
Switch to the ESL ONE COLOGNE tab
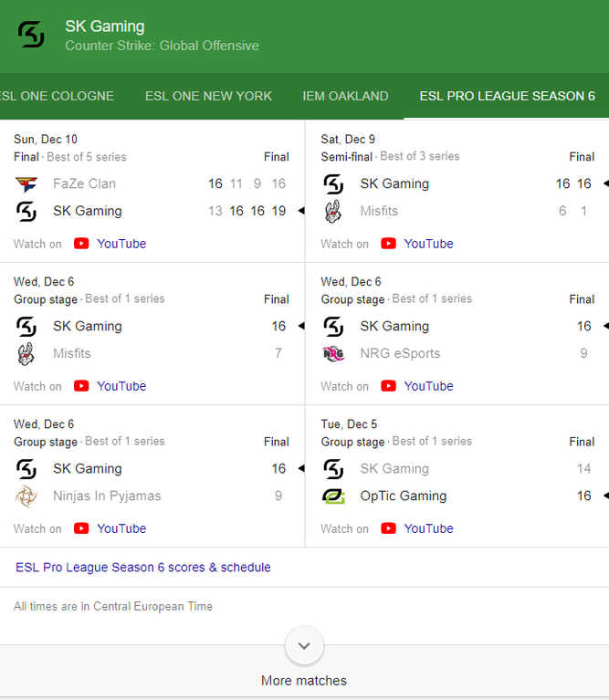pyautogui.click(x=57, y=96)
